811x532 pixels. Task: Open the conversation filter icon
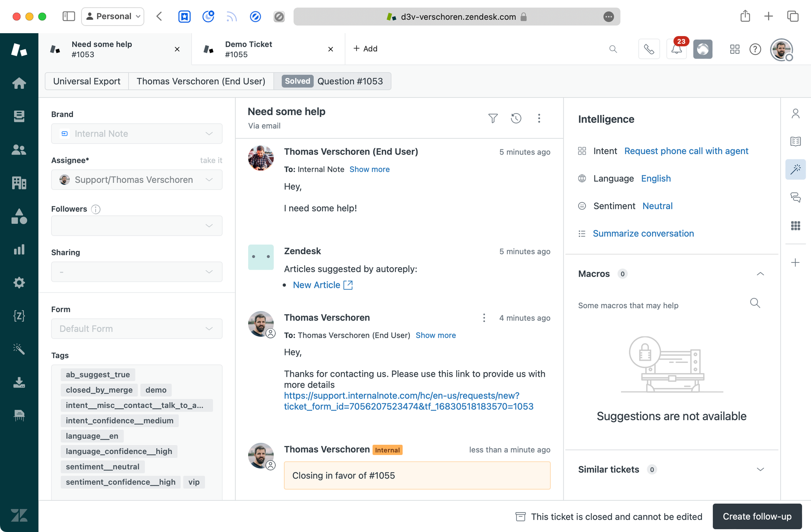[x=493, y=118]
